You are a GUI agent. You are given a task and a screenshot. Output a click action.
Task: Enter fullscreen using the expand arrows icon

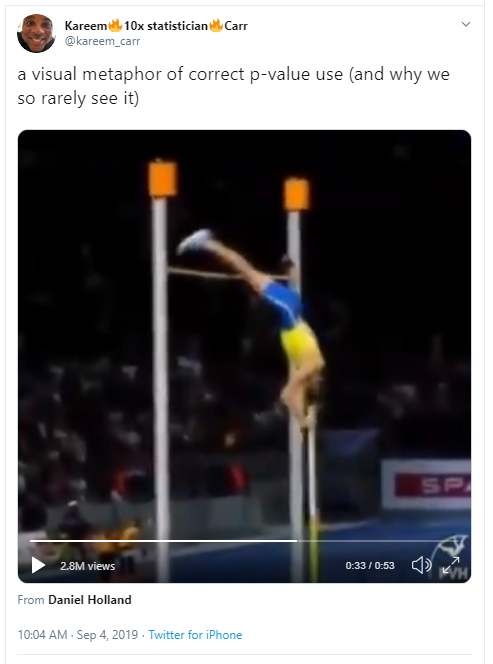coord(451,565)
